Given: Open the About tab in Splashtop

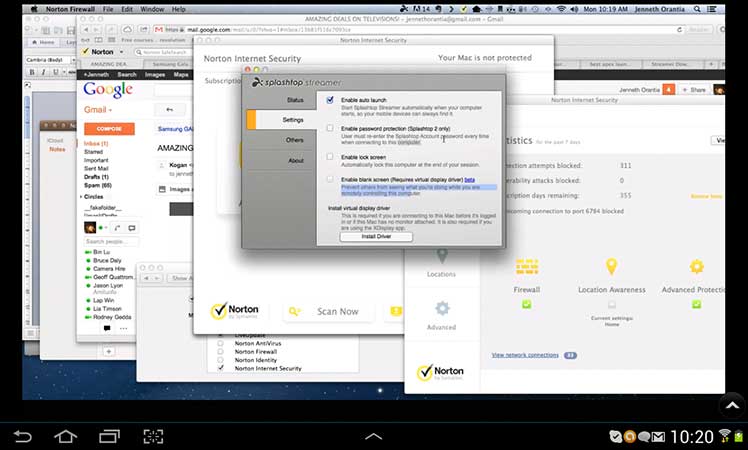Looking at the screenshot, I should pos(295,160).
